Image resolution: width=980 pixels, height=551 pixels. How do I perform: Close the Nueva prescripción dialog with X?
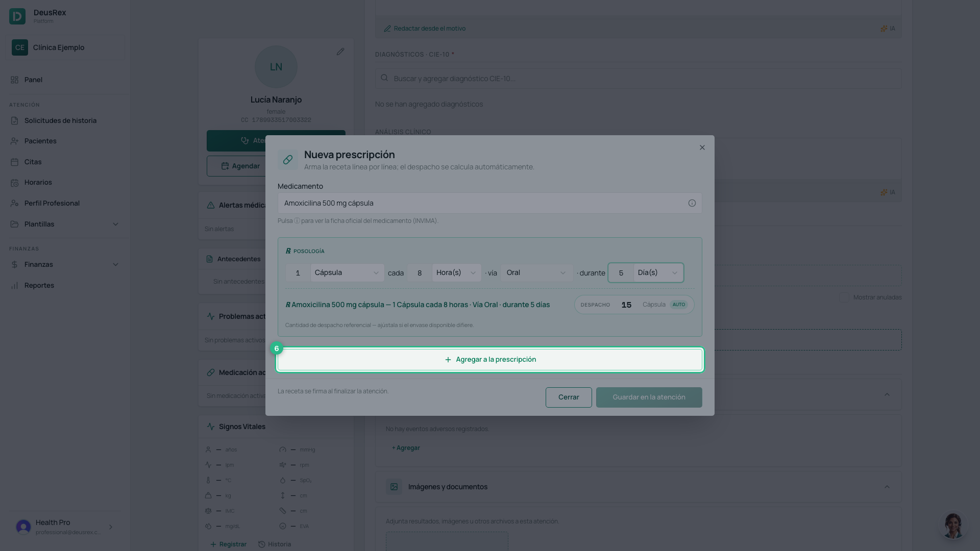pos(702,147)
